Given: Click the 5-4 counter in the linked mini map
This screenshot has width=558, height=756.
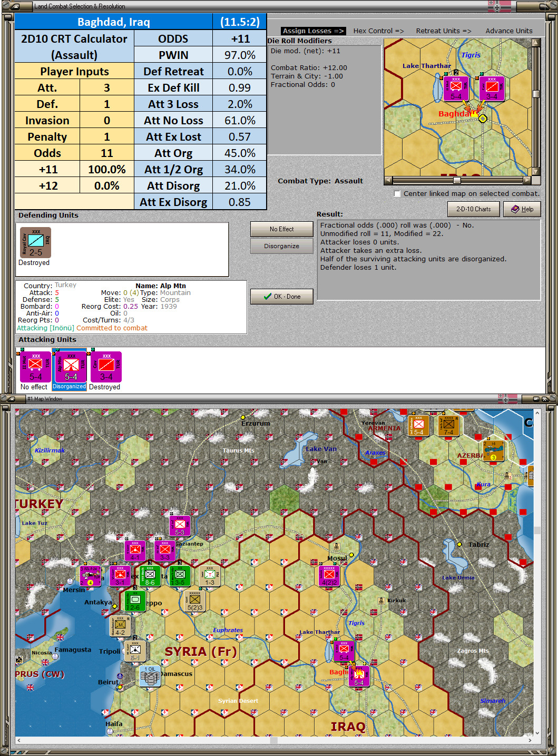Looking at the screenshot, I should (x=456, y=89).
